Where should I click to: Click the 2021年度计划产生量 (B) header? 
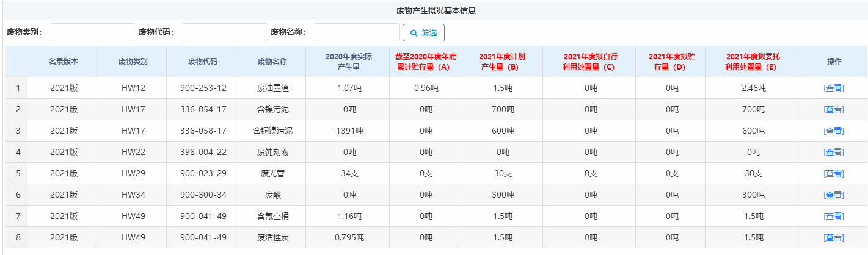pyautogui.click(x=501, y=62)
